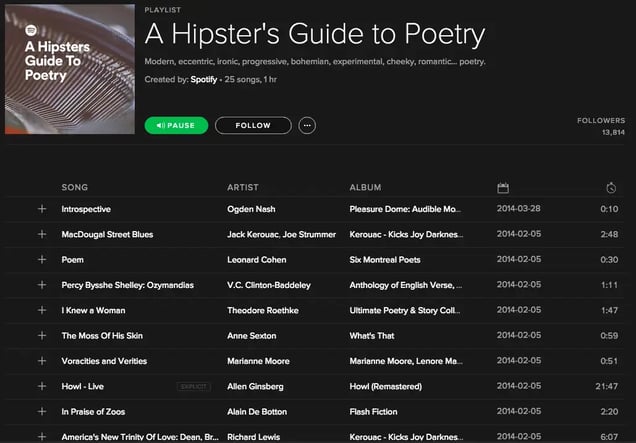Select song I Knew a Woman

pos(93,310)
